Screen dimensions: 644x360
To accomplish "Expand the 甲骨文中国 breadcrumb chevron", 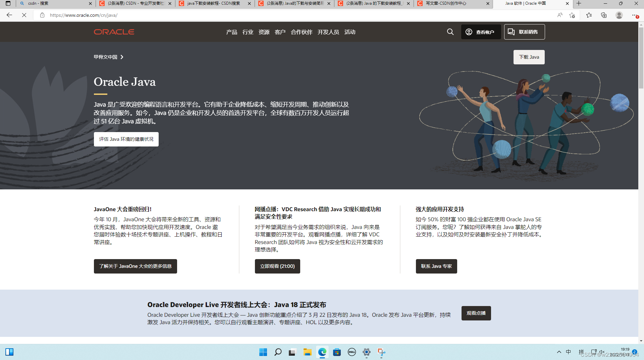I will pos(122,57).
